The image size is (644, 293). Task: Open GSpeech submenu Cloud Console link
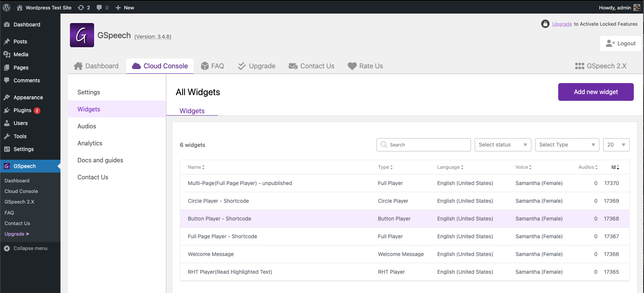21,191
